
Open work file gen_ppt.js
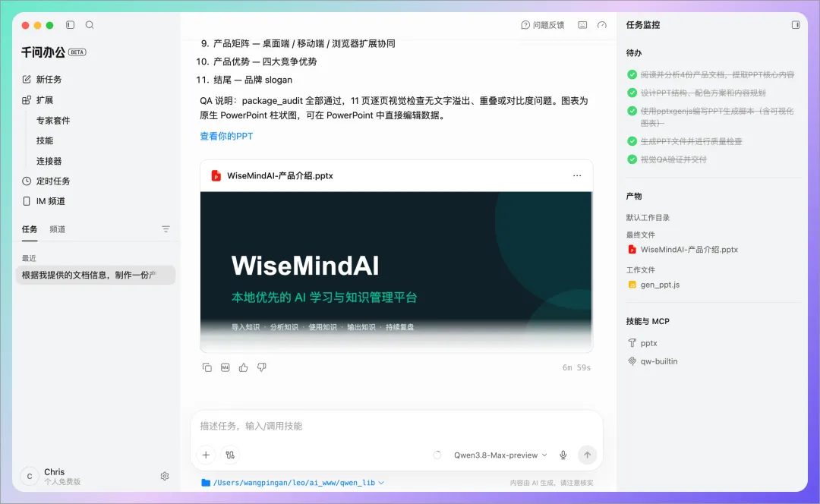tap(654, 285)
